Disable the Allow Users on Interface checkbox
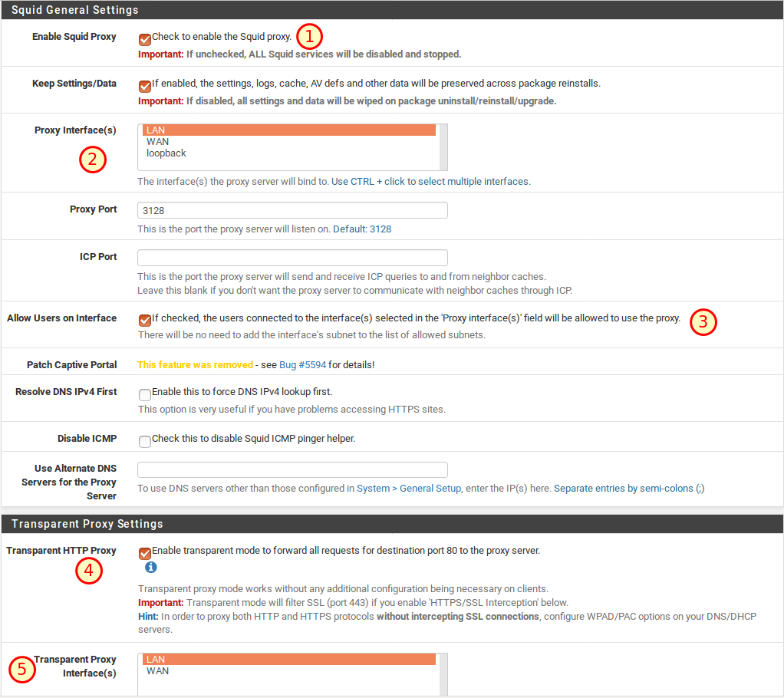The image size is (784, 698). 145,321
